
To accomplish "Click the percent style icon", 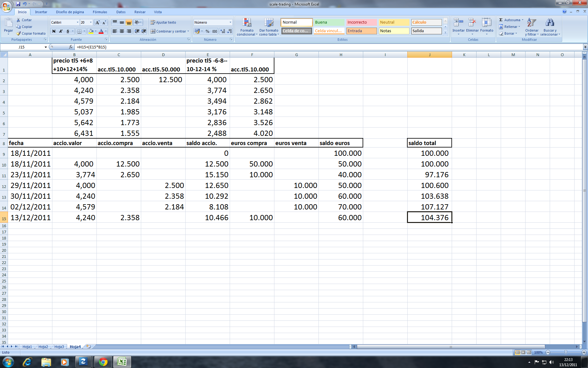I will 207,31.
